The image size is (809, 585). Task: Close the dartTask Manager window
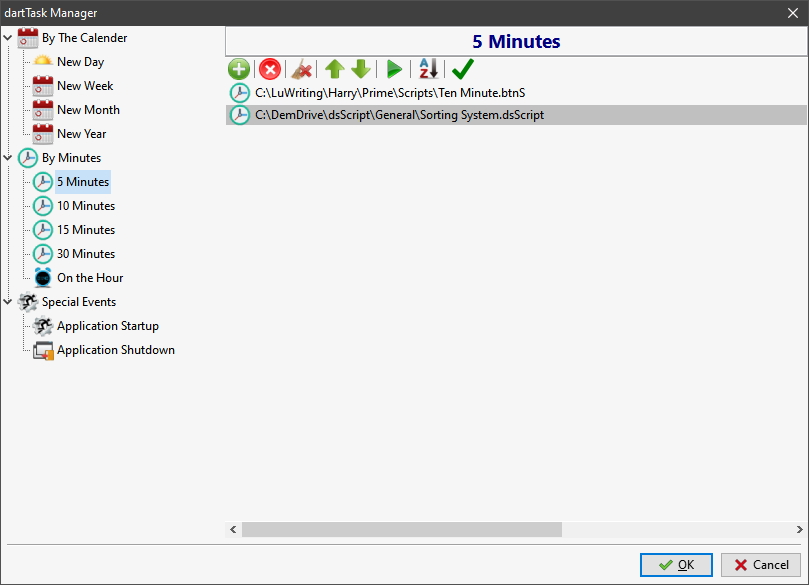pos(793,13)
